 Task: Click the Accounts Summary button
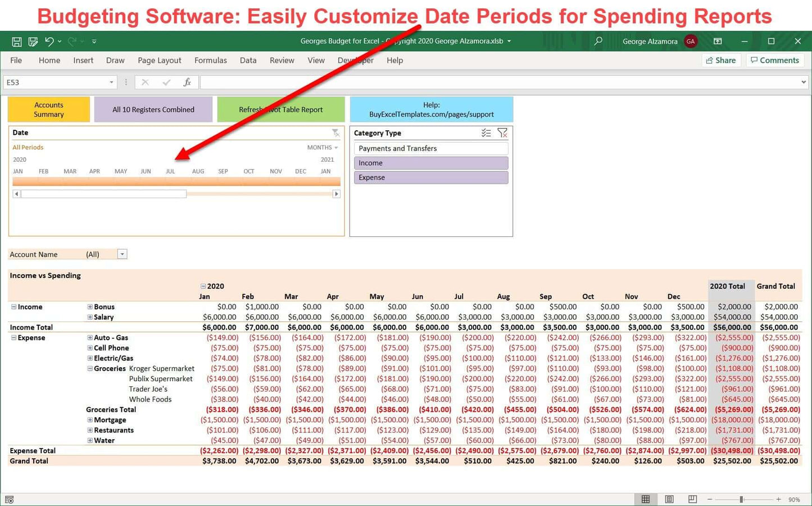(x=49, y=110)
